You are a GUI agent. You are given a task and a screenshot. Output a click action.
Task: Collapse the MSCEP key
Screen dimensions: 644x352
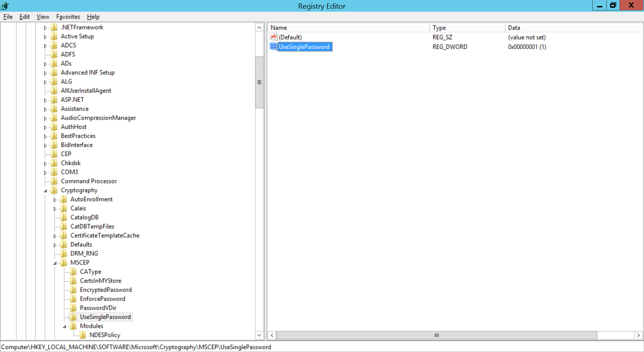tap(55, 262)
